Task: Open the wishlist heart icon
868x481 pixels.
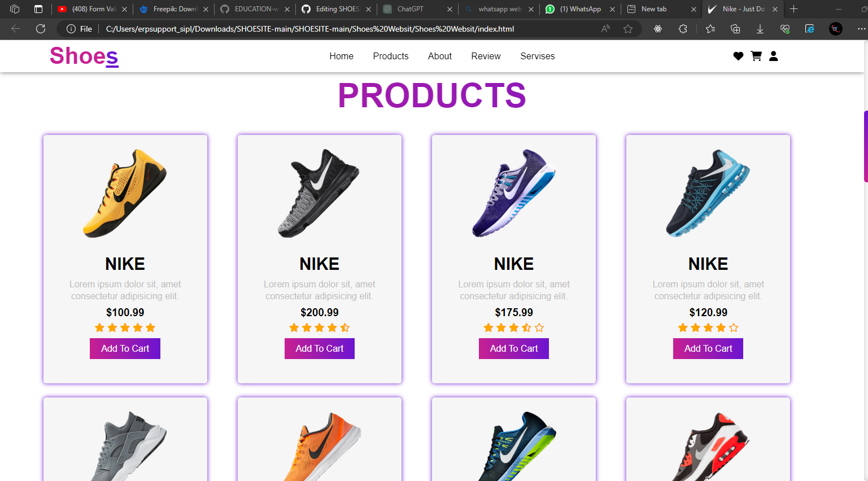Action: (738, 56)
